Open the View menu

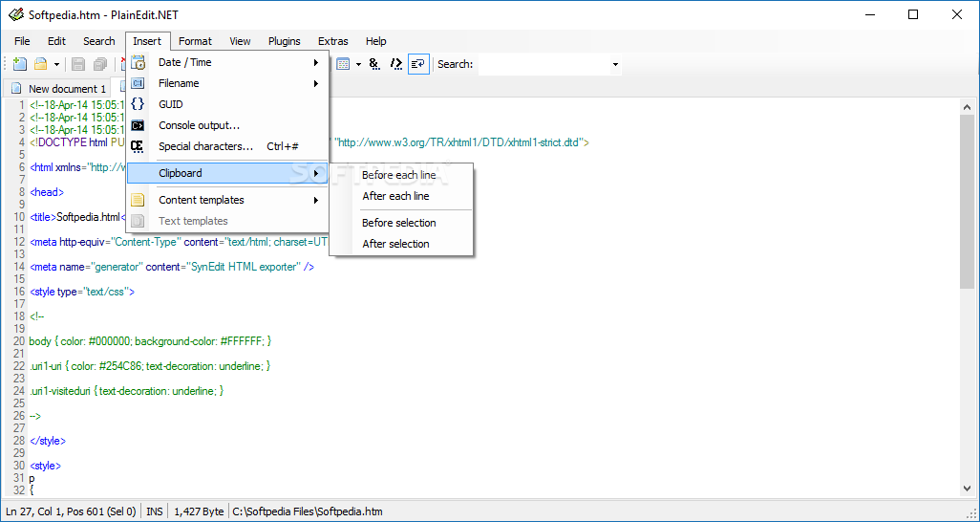tap(240, 41)
